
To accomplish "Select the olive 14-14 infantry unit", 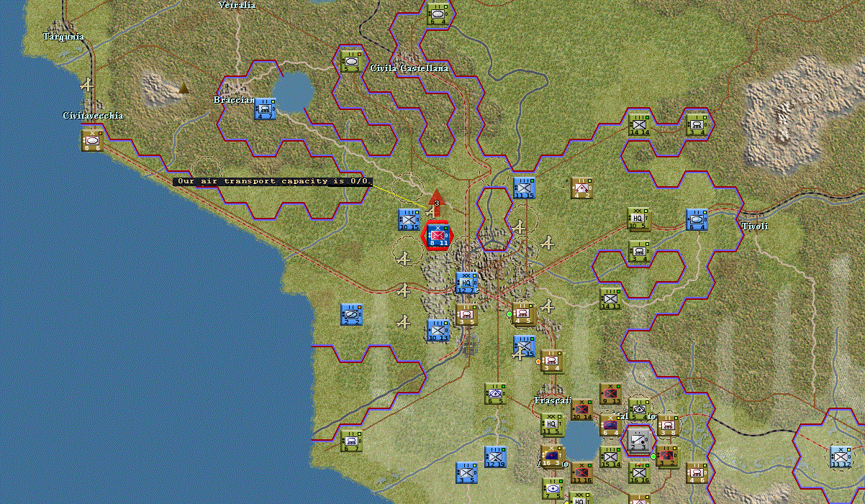I will click(639, 124).
